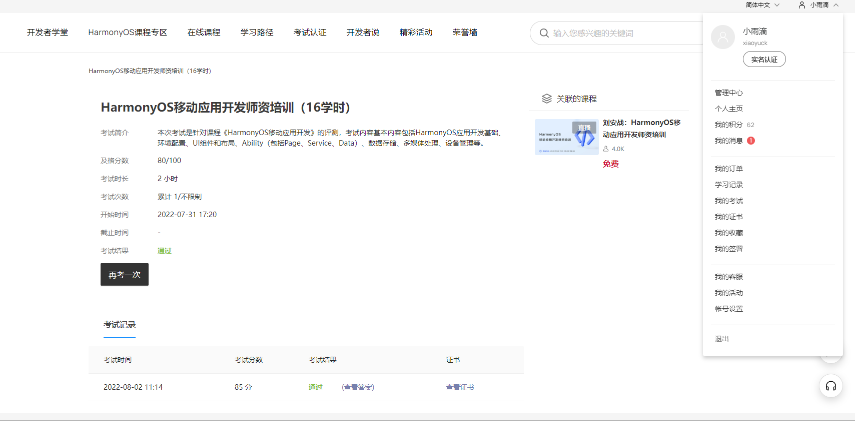The width and height of the screenshot is (855, 421).
Task: Open 我的收藏 in account menu
Action: coord(728,233)
